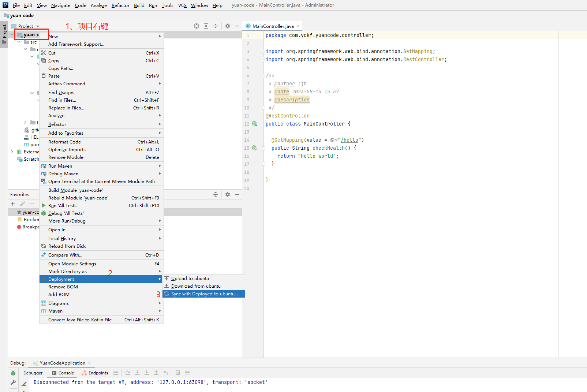
Task: Click yuan-code breadcrumb in navigation bar
Action: coord(19,15)
